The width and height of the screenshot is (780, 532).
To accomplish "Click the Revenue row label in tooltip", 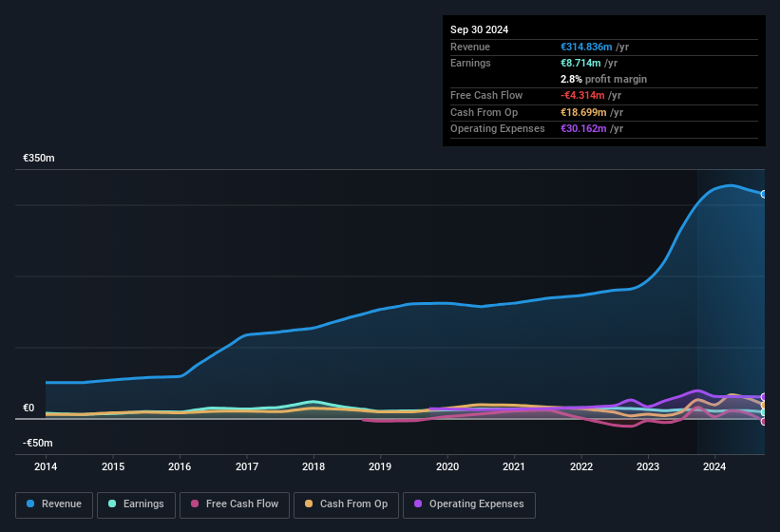I will coord(470,47).
